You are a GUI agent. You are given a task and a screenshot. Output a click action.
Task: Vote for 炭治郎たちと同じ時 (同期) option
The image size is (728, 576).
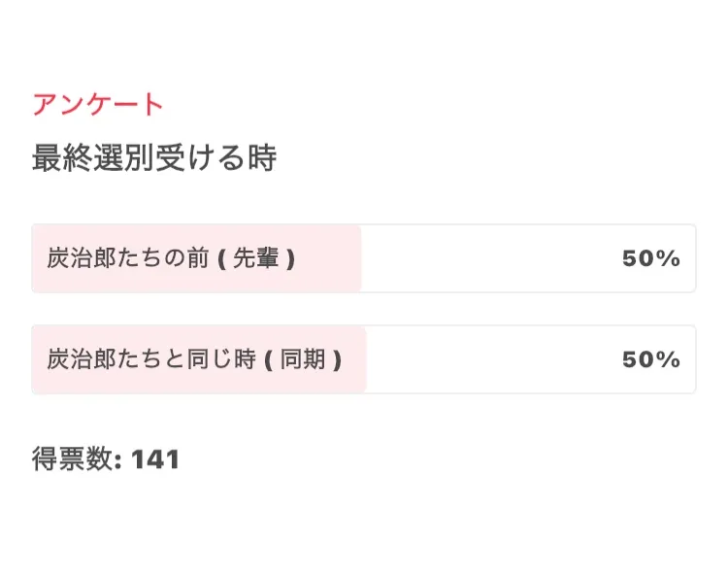tap(364, 359)
